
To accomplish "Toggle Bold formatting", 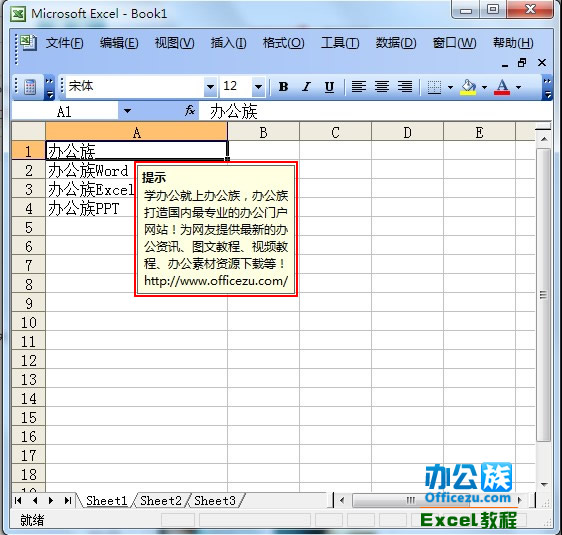I will (x=283, y=87).
